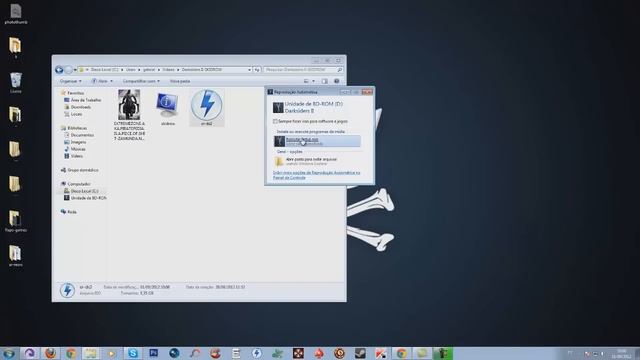Viewport: 640px width, 360px height.
Task: Toggle the preview pane icon
Action: 324,81
